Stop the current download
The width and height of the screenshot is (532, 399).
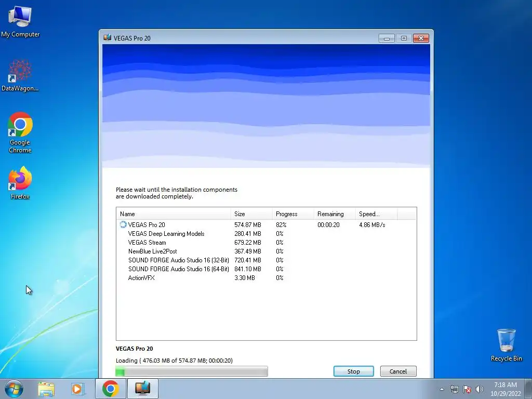(353, 371)
